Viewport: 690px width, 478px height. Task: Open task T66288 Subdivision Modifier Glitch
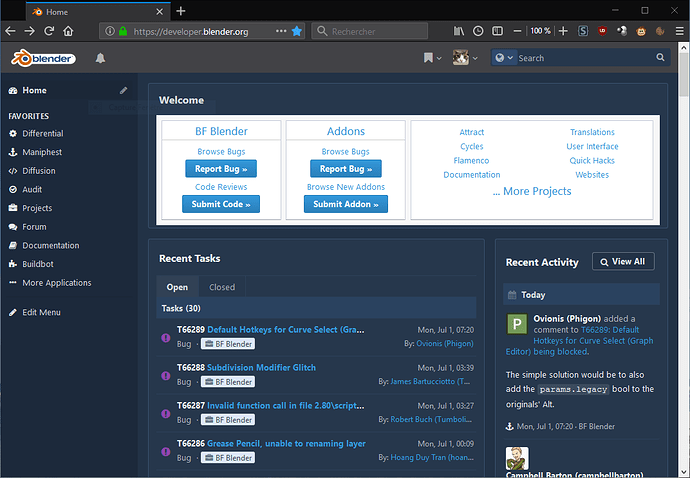click(x=261, y=367)
